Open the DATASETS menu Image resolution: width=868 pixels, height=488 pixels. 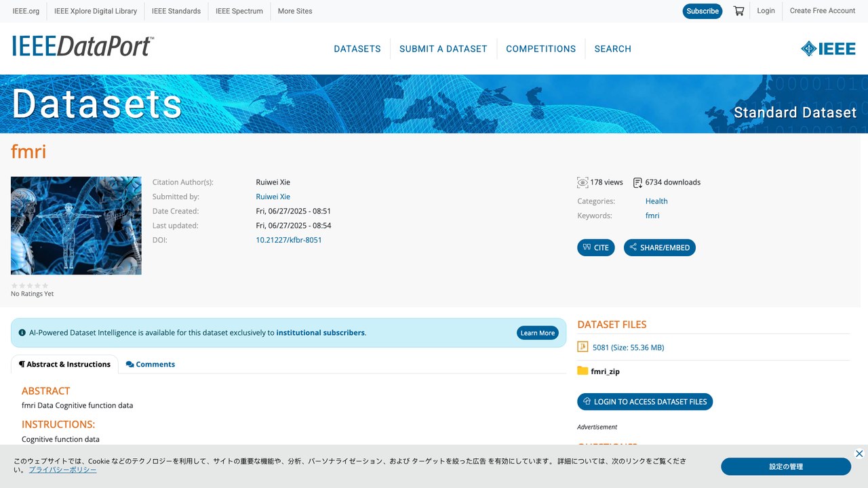pos(357,49)
